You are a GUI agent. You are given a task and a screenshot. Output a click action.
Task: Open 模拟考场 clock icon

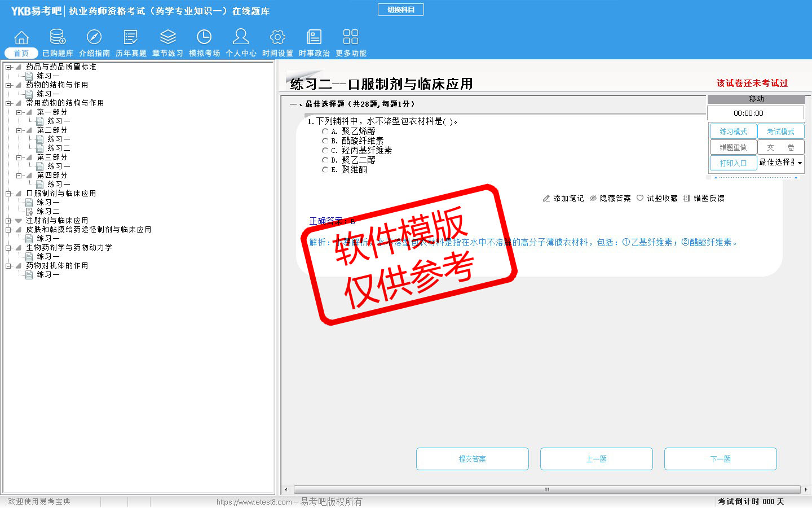click(x=204, y=37)
